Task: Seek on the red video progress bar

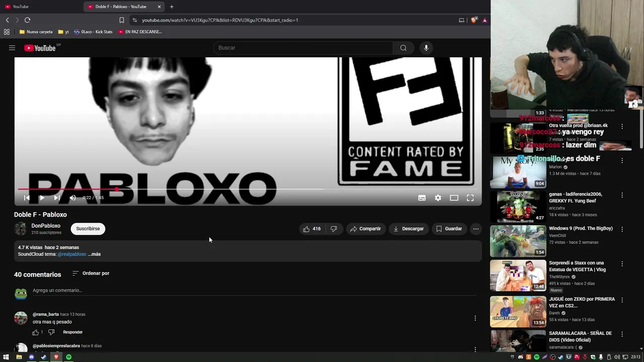Action: click(x=248, y=190)
